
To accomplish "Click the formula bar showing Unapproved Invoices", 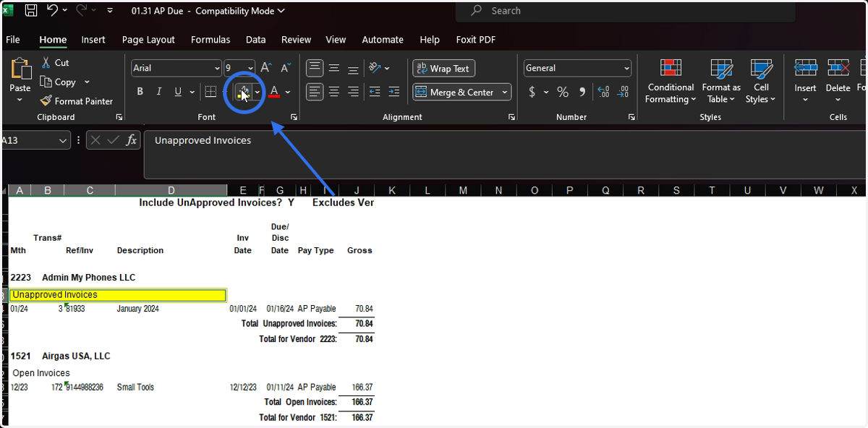I will click(x=506, y=154).
